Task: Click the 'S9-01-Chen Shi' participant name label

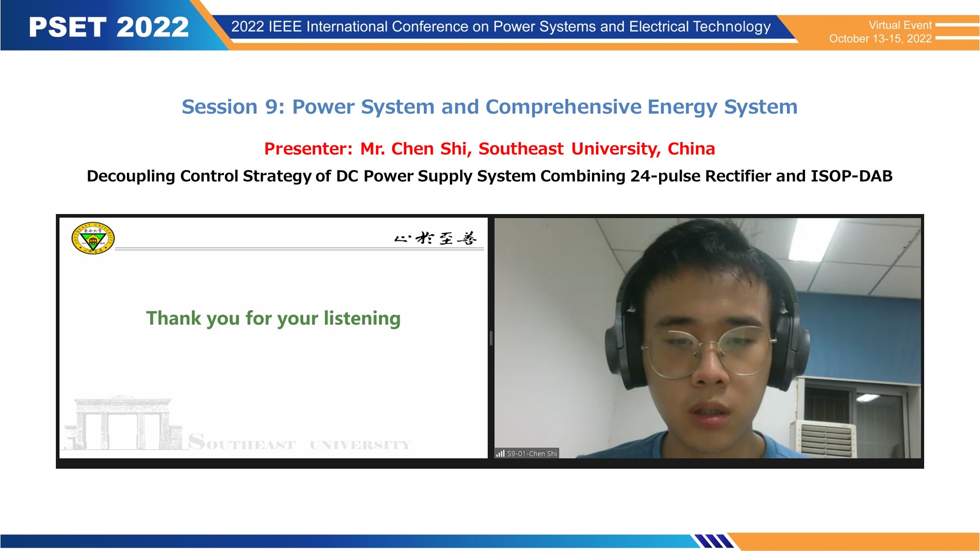Action: pos(532,454)
